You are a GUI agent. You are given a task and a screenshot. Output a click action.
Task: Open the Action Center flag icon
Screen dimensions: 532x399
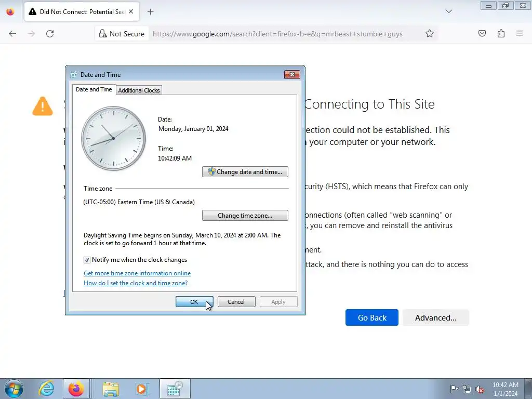454,389
